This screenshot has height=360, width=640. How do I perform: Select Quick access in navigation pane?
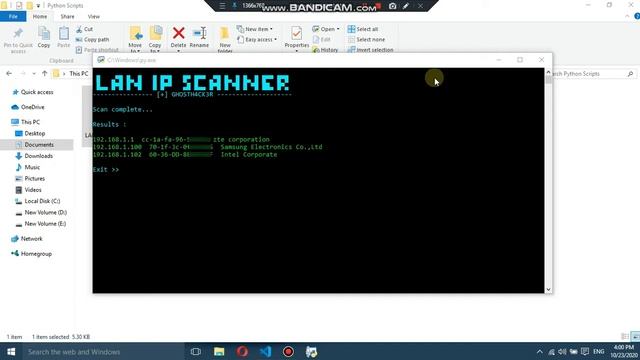click(x=33, y=92)
